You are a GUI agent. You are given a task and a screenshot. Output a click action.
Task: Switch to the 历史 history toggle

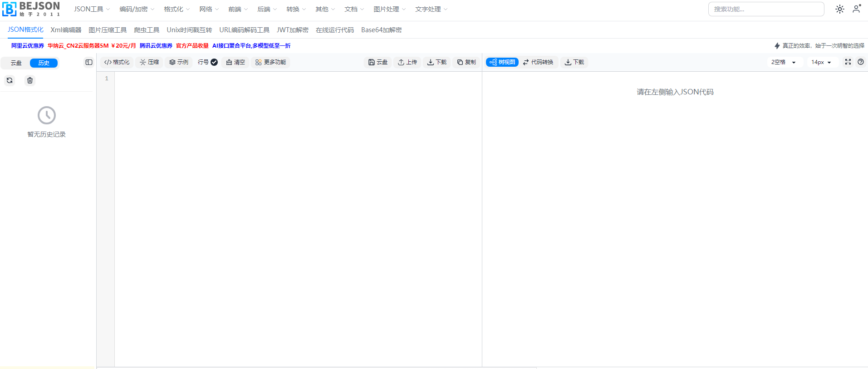click(x=44, y=63)
